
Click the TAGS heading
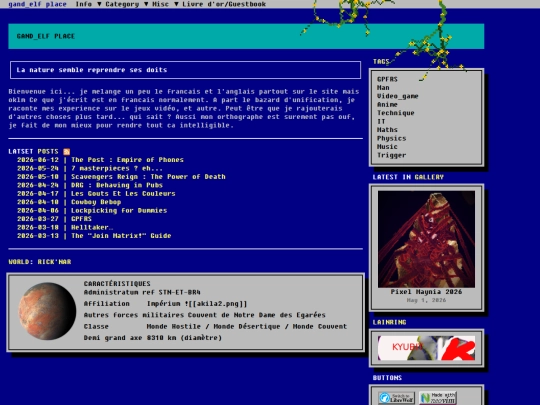click(x=381, y=62)
